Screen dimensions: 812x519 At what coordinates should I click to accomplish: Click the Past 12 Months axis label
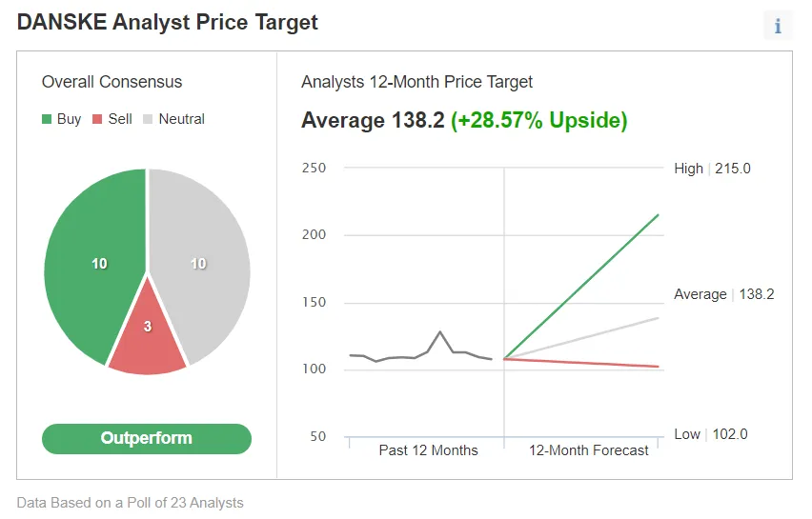click(x=428, y=449)
